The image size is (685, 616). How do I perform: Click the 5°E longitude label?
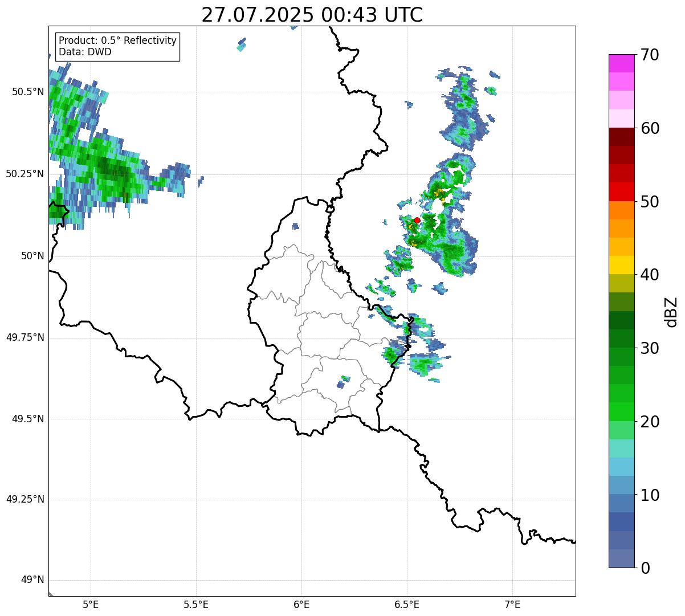tap(91, 604)
